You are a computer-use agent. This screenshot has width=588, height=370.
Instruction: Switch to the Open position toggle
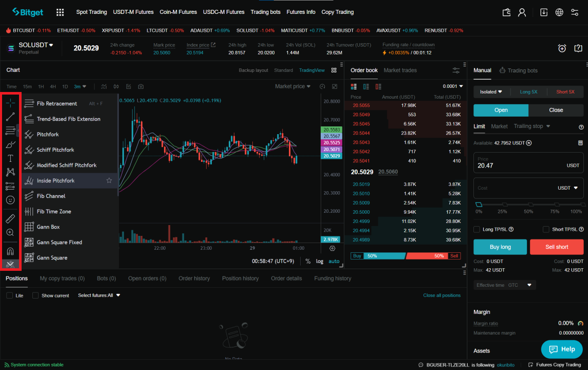coord(501,110)
